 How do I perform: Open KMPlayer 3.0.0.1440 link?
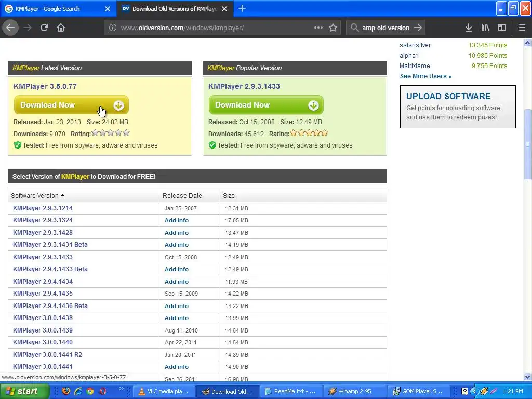click(43, 342)
